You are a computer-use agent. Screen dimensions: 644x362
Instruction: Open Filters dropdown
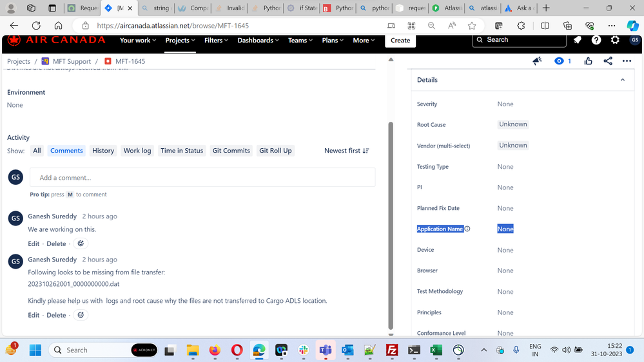(216, 40)
